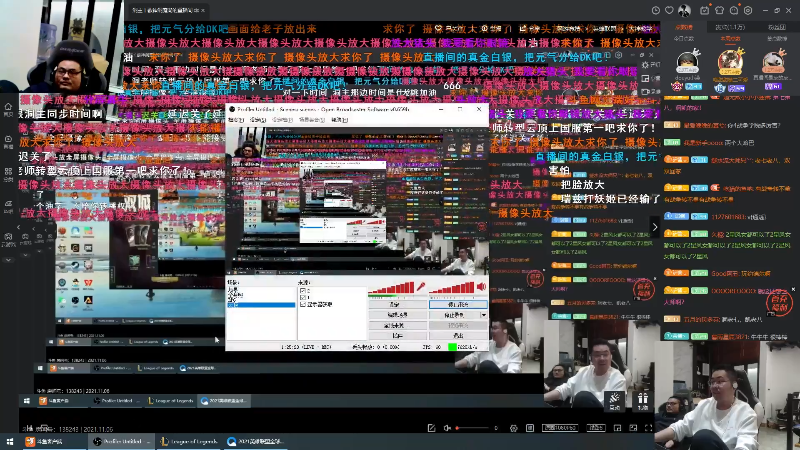The width and height of the screenshot is (800, 450).
Task: Open the Douyu client on the main taskbar
Action: [55, 441]
